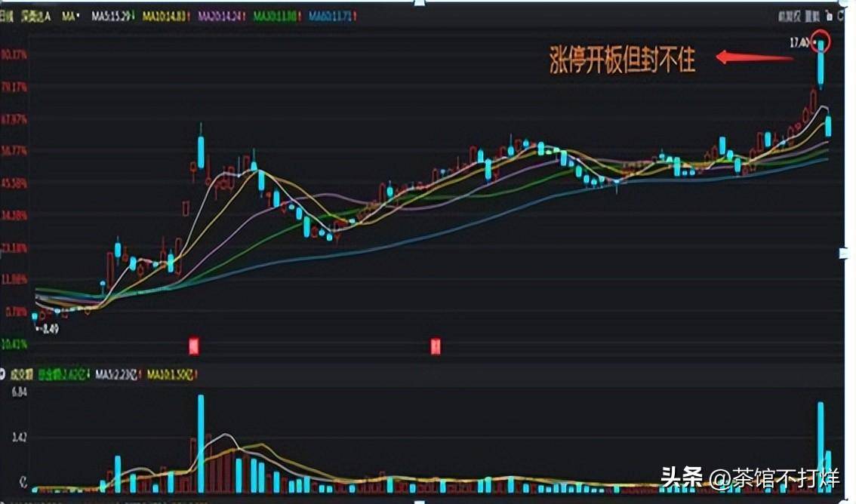856x504 pixels.
Task: Click the blue MA60 moving average label
Action: tap(331, 17)
